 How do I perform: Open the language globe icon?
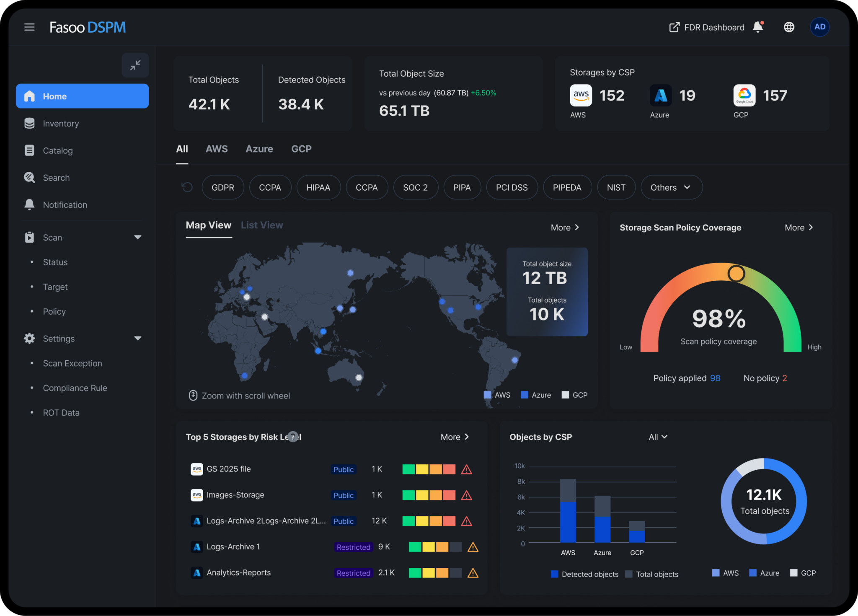tap(789, 27)
